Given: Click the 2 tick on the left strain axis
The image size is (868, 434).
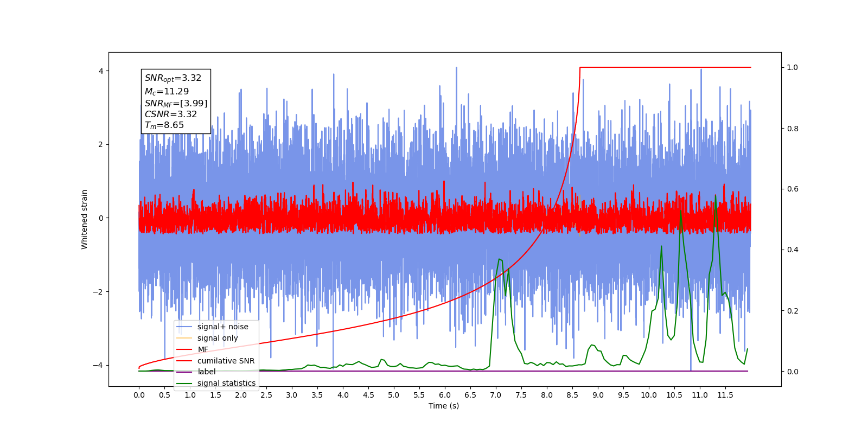Looking at the screenshot, I should coord(101,144).
